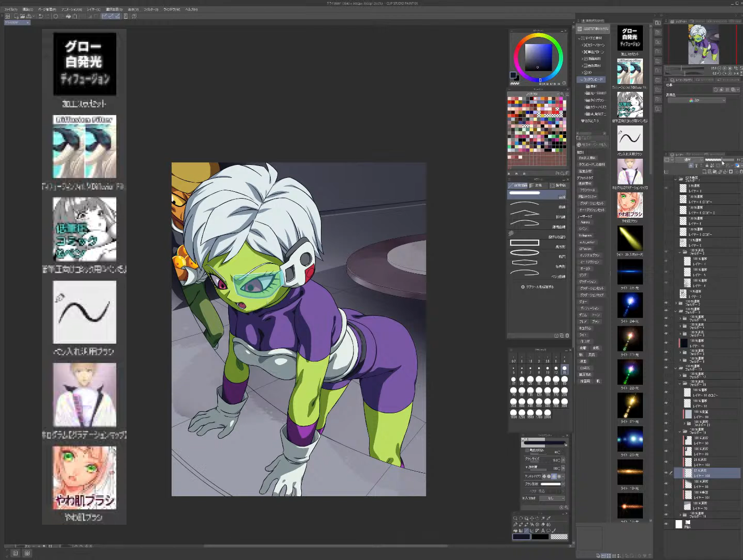Select the やわ肌ブラシ material thumbnail in the list
This screenshot has height=560, width=743.
(x=630, y=205)
